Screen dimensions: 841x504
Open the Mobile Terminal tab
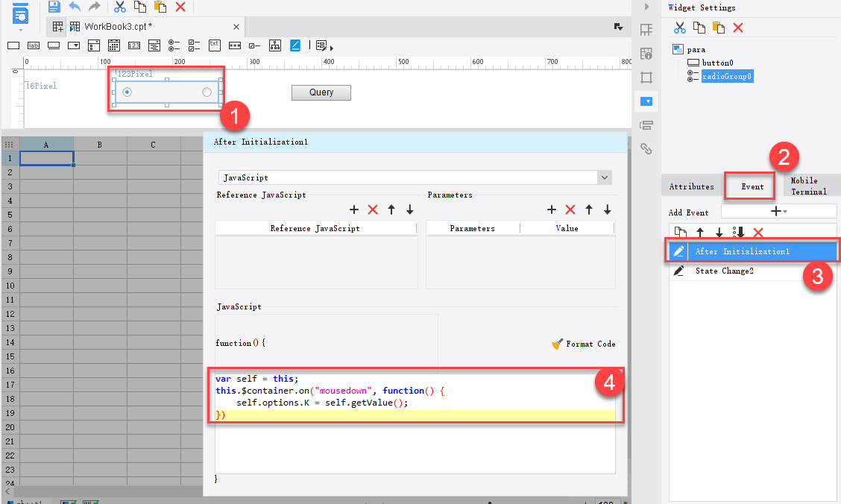pos(808,186)
